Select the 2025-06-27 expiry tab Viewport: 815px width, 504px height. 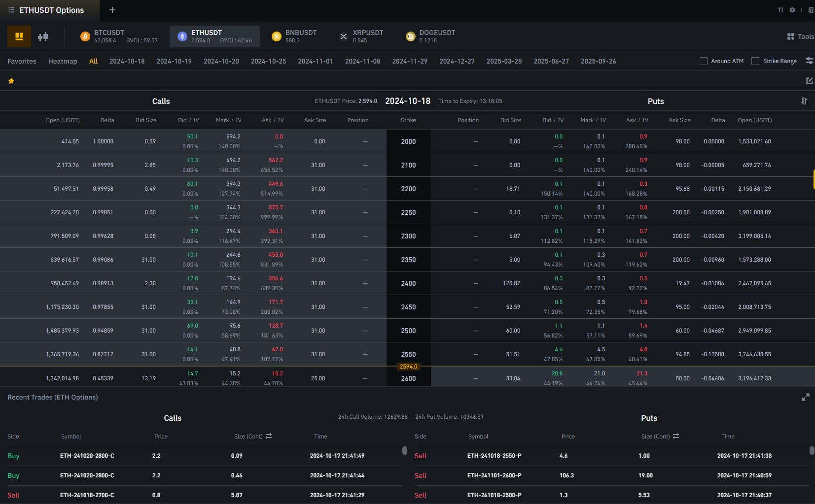[x=551, y=61]
